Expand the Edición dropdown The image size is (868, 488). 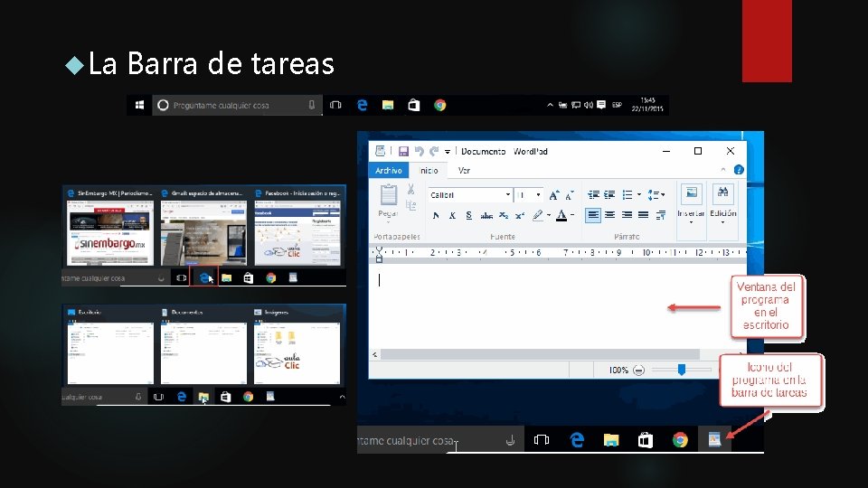coord(723,222)
